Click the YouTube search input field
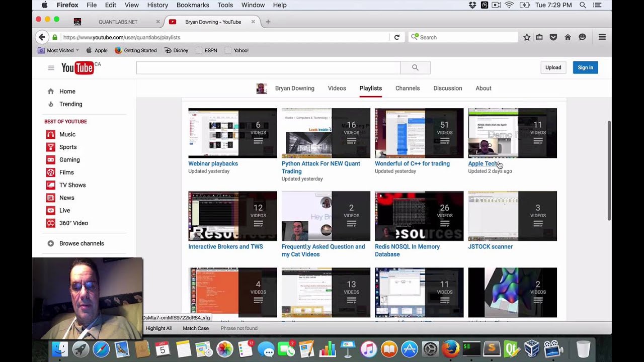 coord(268,67)
